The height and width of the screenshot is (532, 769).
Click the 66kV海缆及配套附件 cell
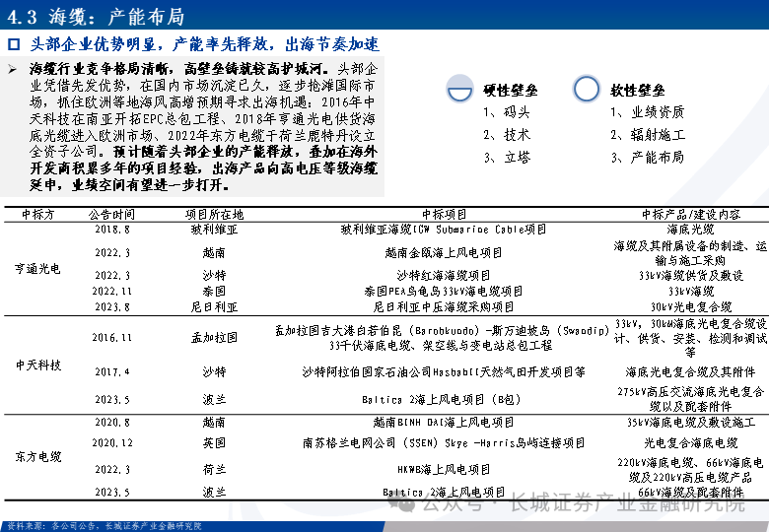(x=691, y=492)
